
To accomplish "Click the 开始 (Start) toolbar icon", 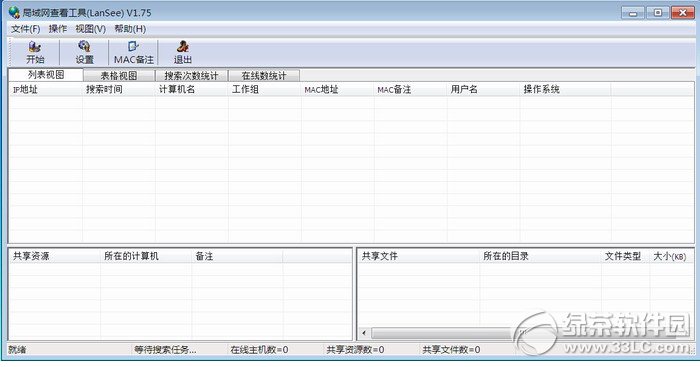I will [x=35, y=53].
